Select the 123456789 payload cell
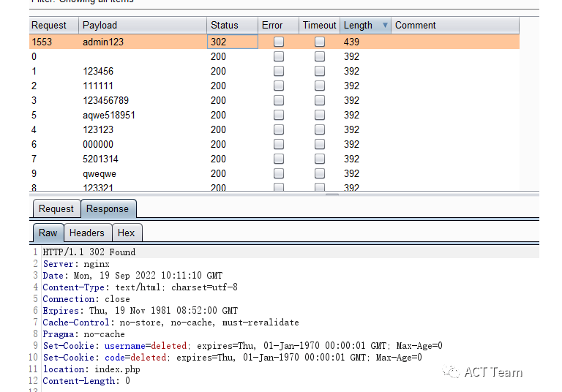Image resolution: width=562 pixels, height=392 pixels. (143, 101)
